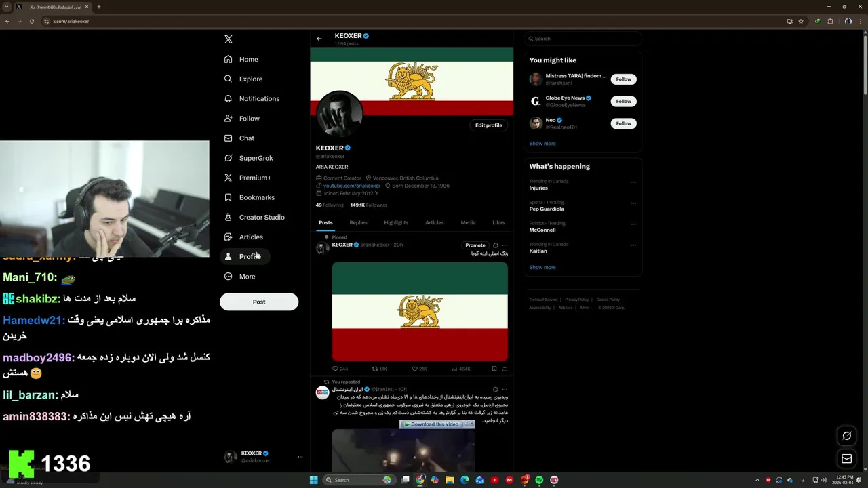Viewport: 868px width, 488px height.
Task: Click the Grok icon on pinned post
Action: [496, 245]
